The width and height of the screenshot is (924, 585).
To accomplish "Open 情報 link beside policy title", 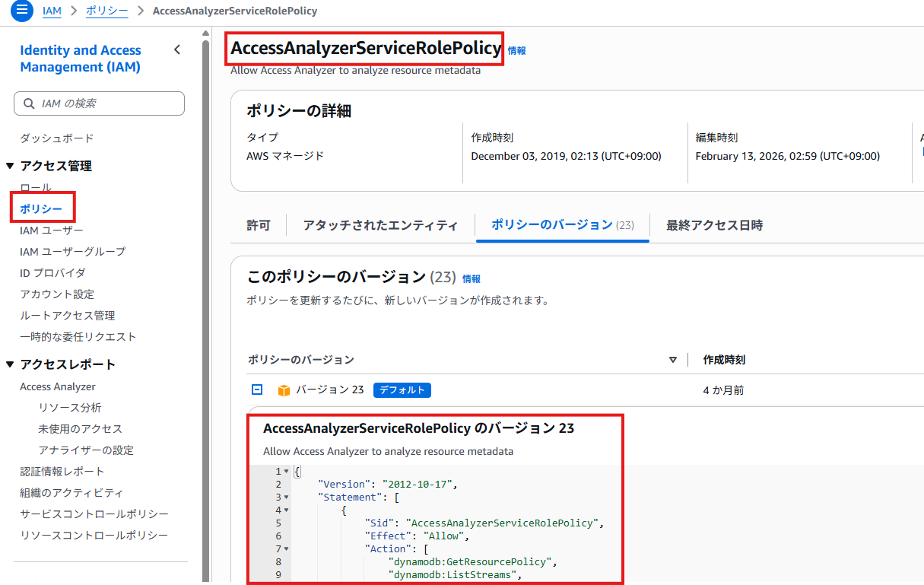I will click(x=517, y=51).
